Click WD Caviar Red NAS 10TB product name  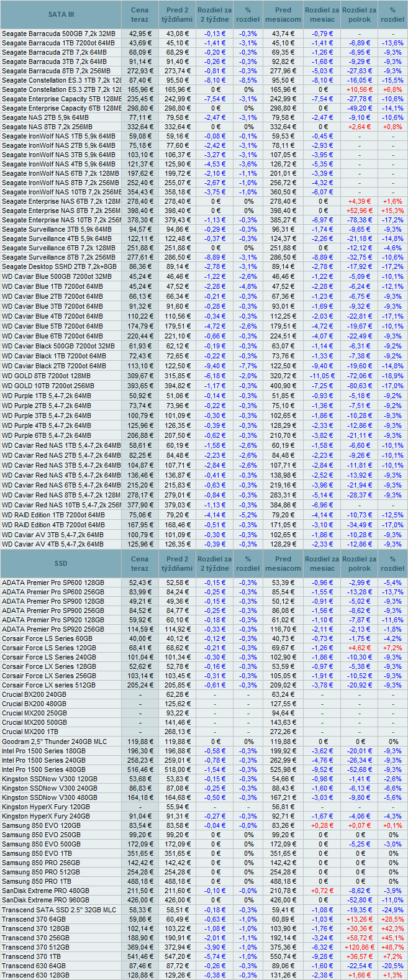(61, 505)
